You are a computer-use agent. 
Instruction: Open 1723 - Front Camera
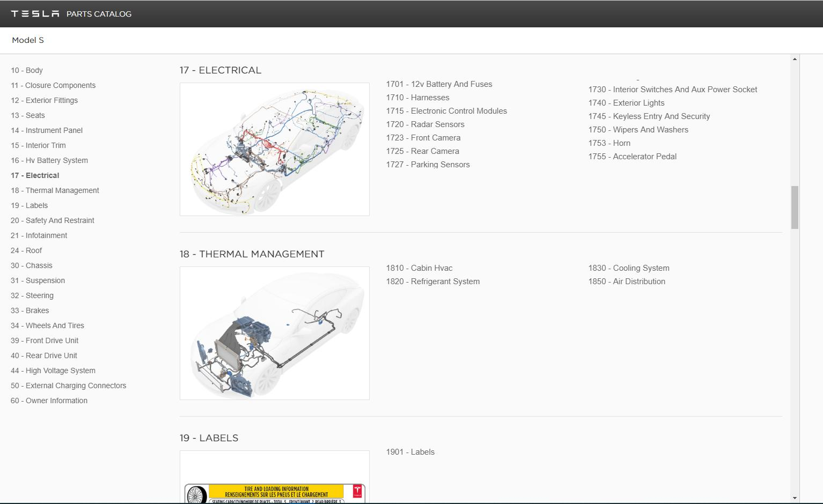pyautogui.click(x=423, y=138)
